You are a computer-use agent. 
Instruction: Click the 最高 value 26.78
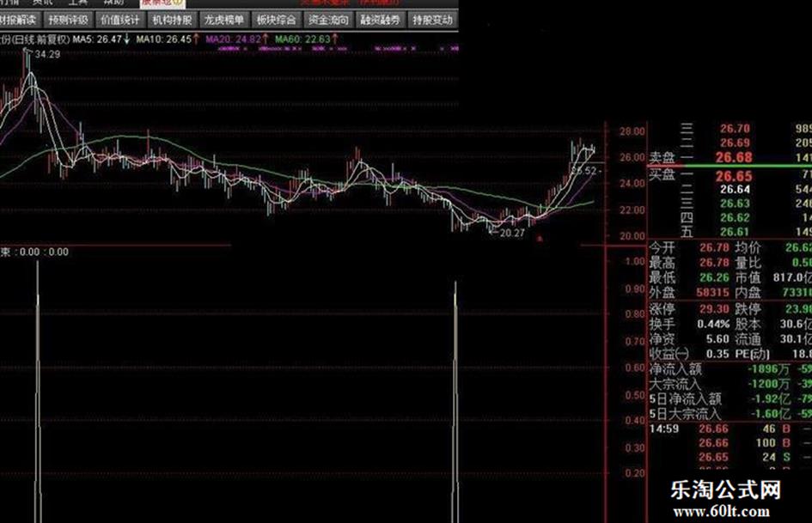714,263
